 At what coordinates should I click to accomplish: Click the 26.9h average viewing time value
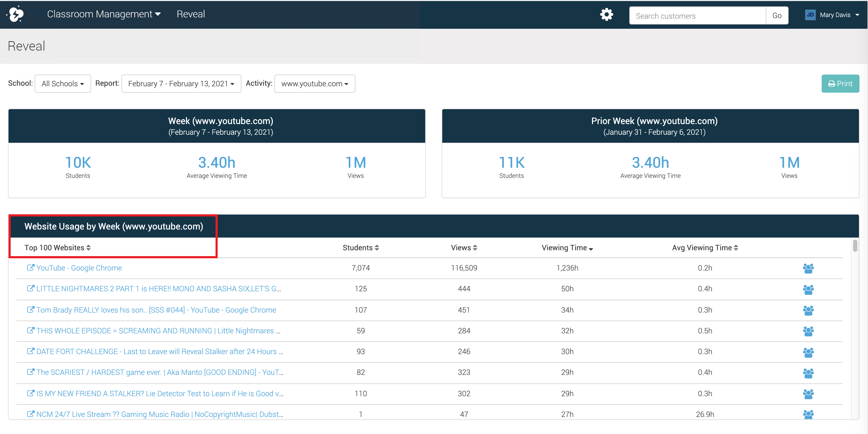[x=705, y=415]
